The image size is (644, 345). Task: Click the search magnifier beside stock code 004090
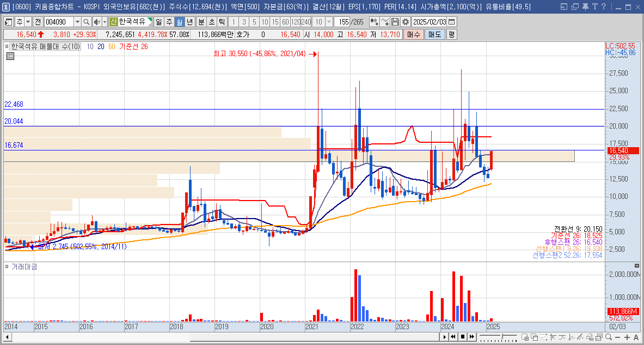click(87, 22)
